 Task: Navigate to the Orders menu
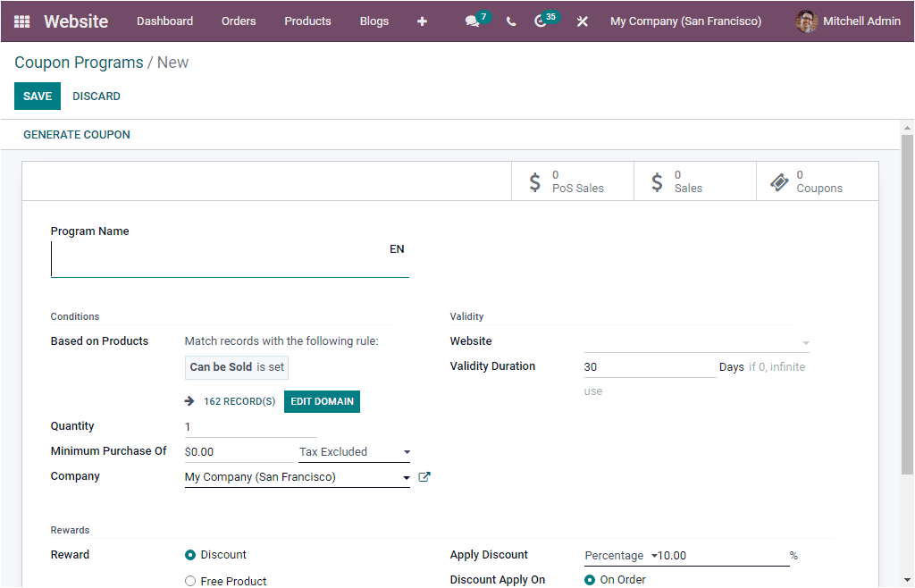click(x=239, y=21)
